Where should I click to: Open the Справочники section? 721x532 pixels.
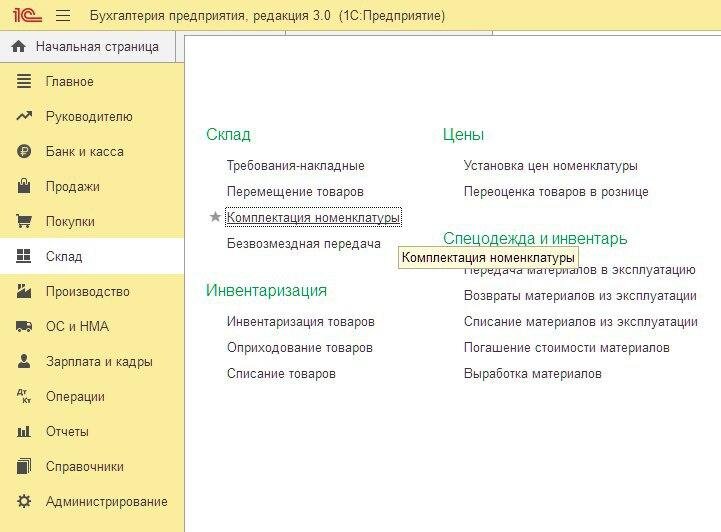tap(85, 466)
